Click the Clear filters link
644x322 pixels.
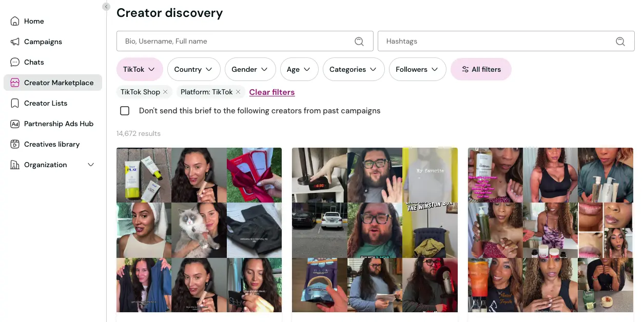[272, 92]
